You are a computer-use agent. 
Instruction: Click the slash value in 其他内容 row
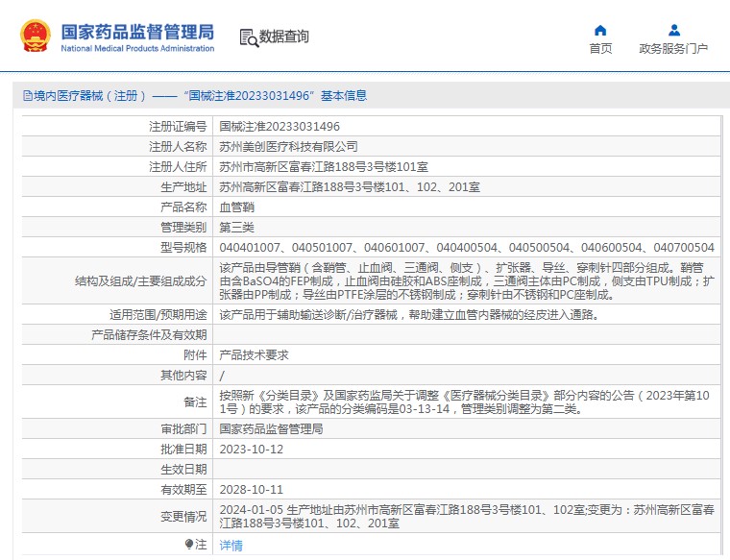click(x=222, y=376)
